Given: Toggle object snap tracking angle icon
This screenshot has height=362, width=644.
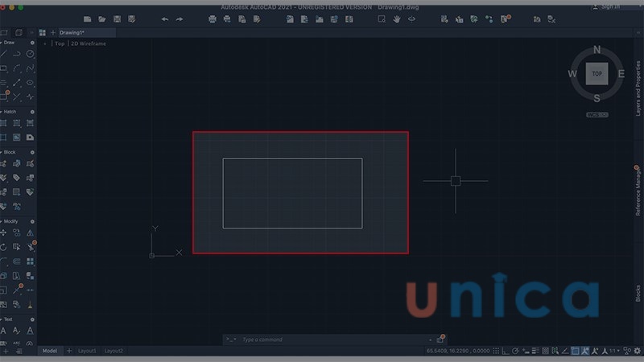Looking at the screenshot, I should 565,351.
